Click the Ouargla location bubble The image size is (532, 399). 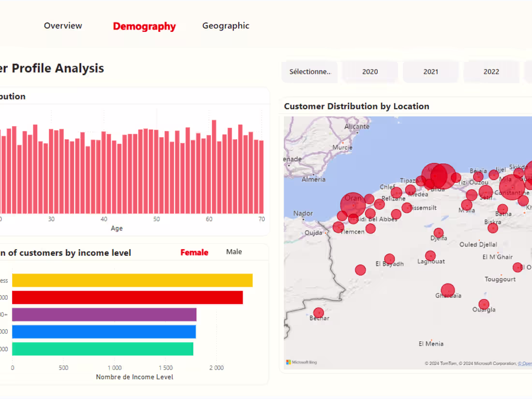click(x=484, y=303)
